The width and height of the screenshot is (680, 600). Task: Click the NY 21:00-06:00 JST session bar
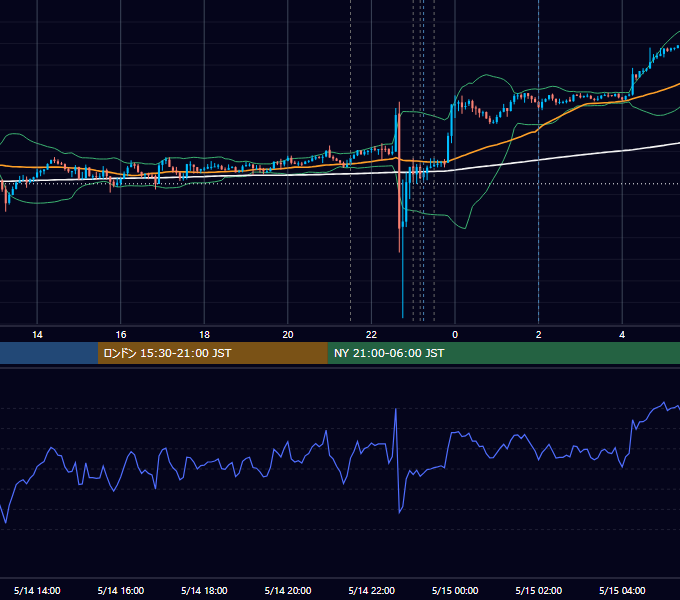point(503,353)
